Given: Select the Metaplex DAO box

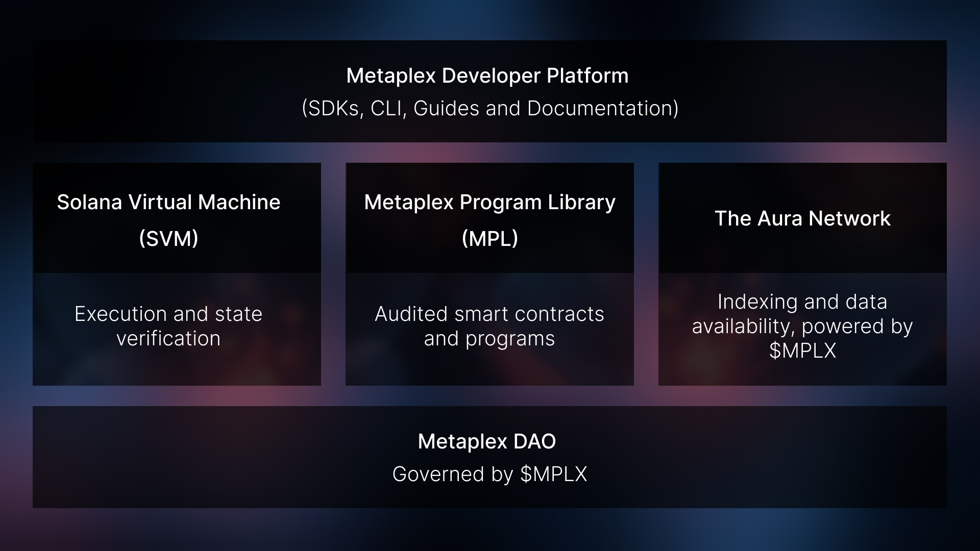Looking at the screenshot, I should [x=487, y=457].
